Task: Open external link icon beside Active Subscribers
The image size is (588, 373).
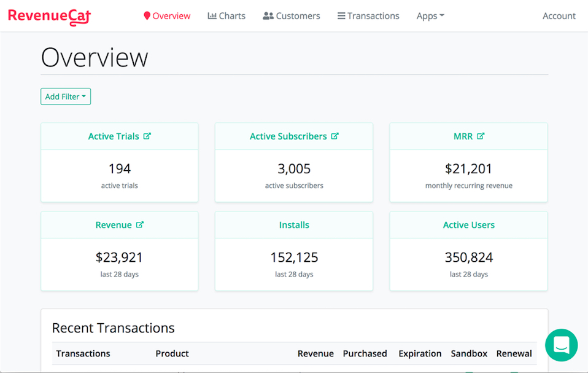Action: point(335,136)
